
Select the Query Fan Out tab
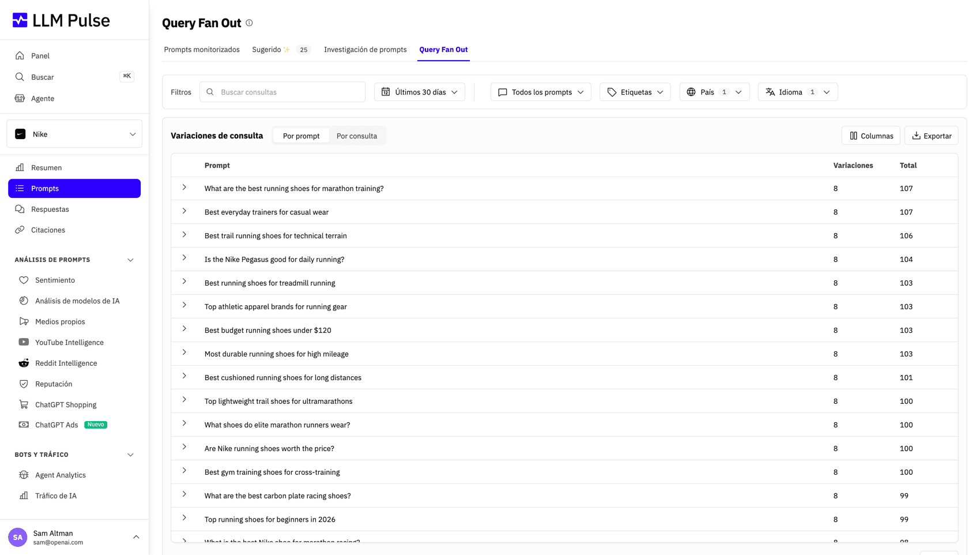click(x=443, y=50)
